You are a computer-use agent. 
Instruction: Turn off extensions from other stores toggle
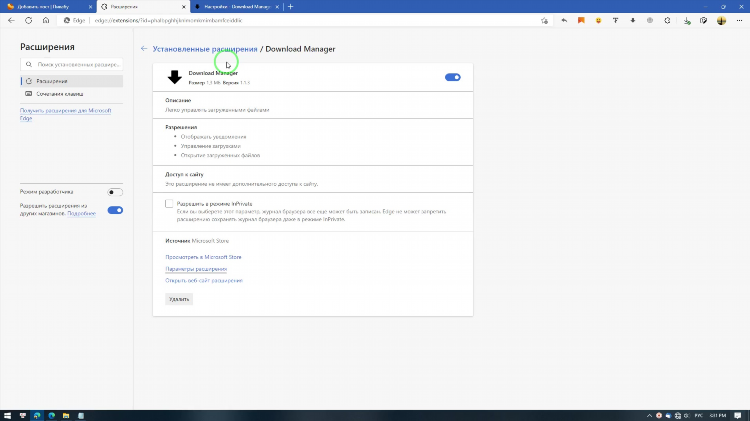pos(115,210)
